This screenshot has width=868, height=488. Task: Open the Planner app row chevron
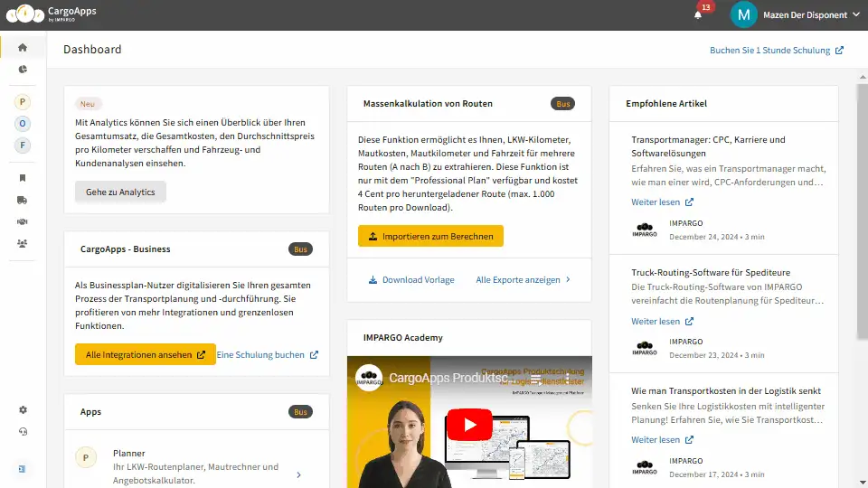(x=299, y=474)
